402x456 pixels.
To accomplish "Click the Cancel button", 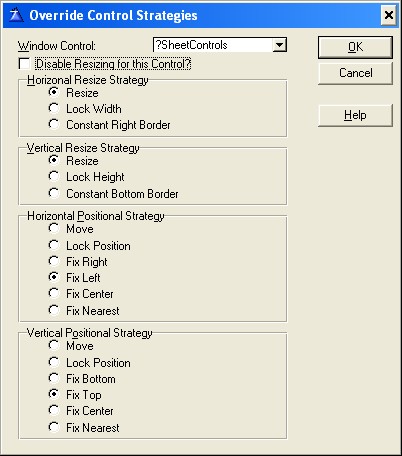I will 355,73.
